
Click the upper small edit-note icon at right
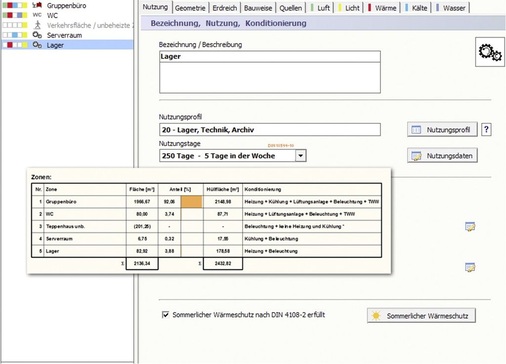[470, 227]
